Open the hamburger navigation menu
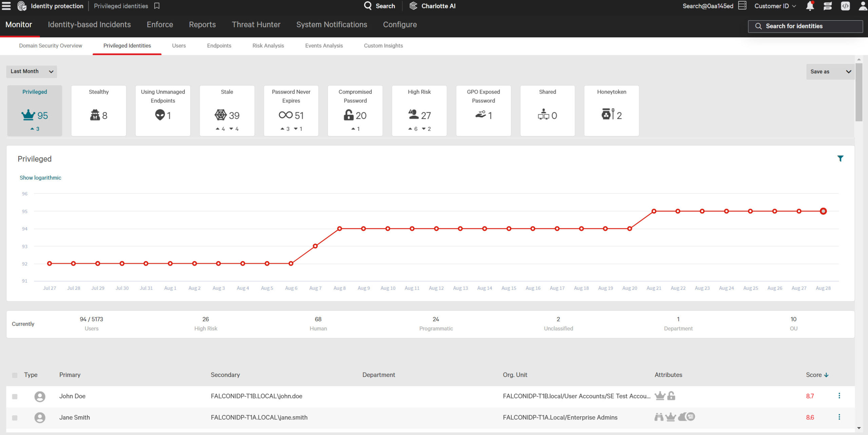Viewport: 868px width, 435px height. coord(6,6)
